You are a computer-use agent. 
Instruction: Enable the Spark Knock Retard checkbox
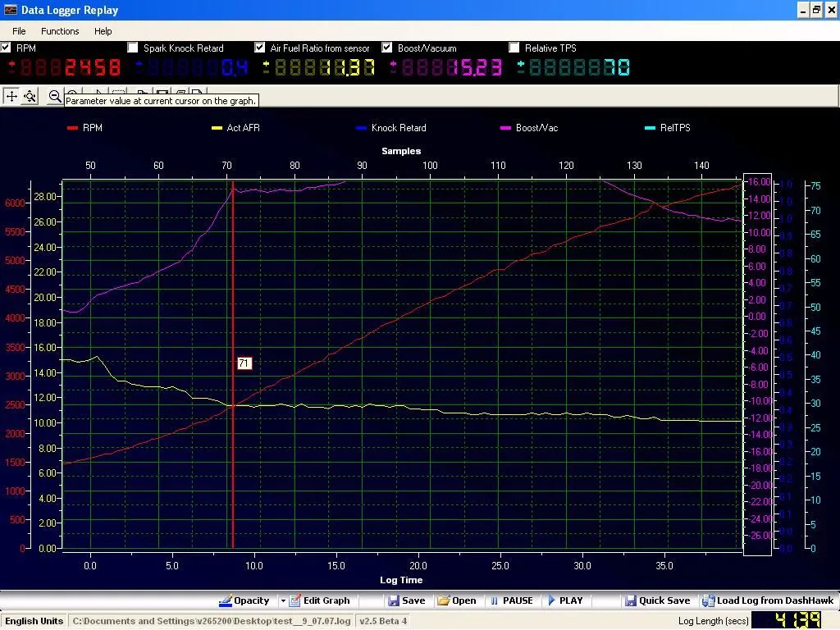click(x=133, y=48)
